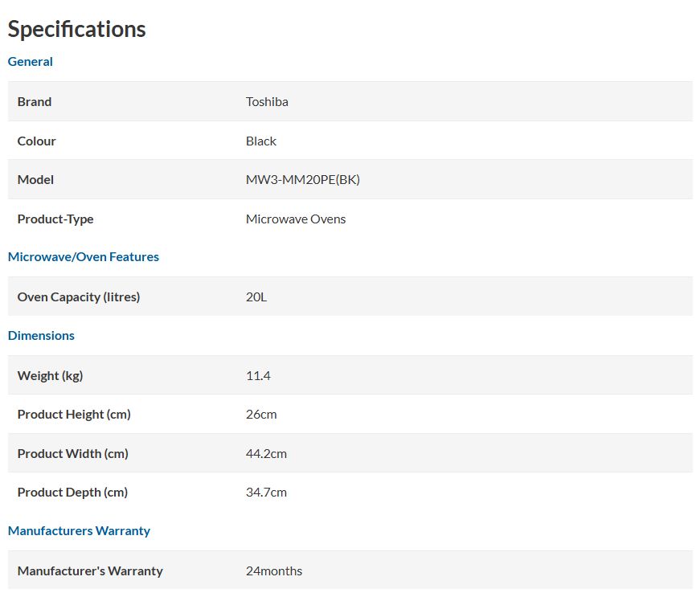Click the Microwave/Oven Features section heading
Screen dimensions: 700x593
pyautogui.click(x=84, y=257)
